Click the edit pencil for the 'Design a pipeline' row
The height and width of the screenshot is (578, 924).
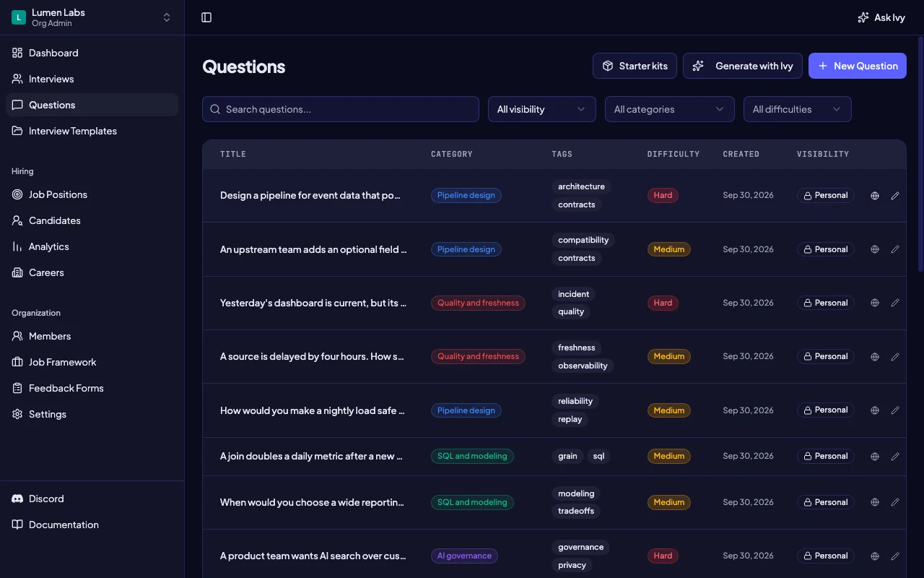pyautogui.click(x=895, y=195)
